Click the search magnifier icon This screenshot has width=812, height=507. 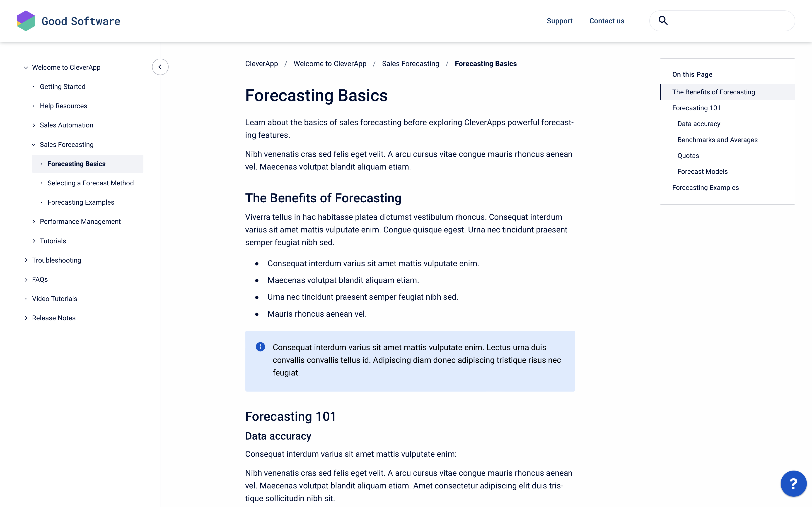[663, 21]
